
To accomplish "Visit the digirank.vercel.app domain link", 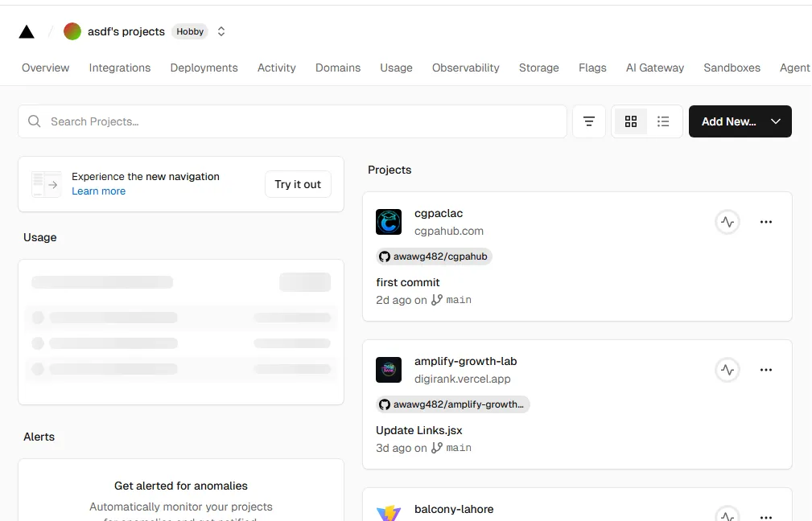I will tap(463, 379).
